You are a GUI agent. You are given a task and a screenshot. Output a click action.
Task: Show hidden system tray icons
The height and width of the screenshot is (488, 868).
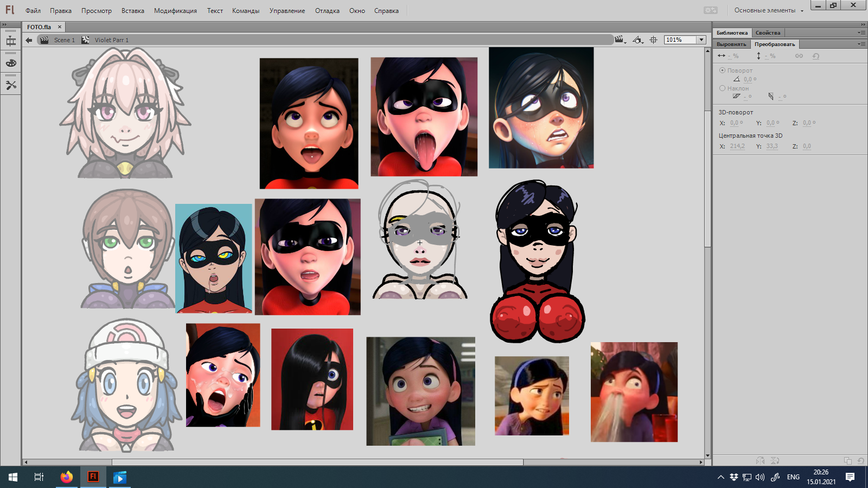pos(720,477)
